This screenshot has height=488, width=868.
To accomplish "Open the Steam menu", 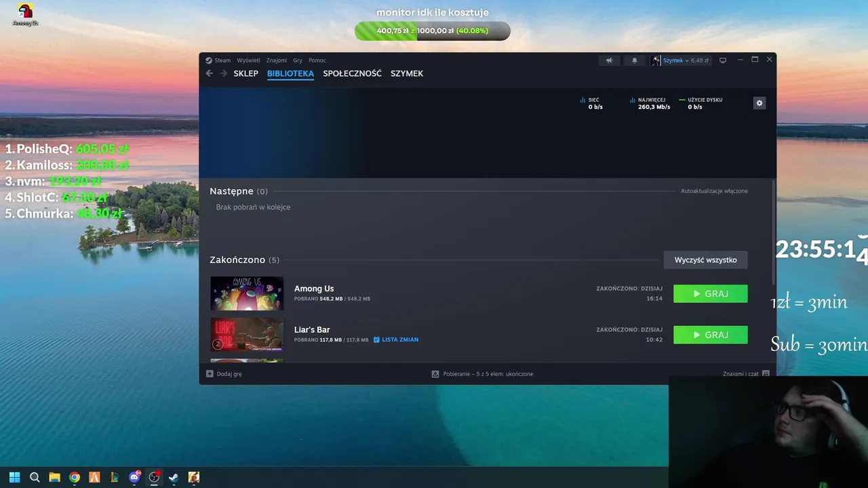I will 222,60.
